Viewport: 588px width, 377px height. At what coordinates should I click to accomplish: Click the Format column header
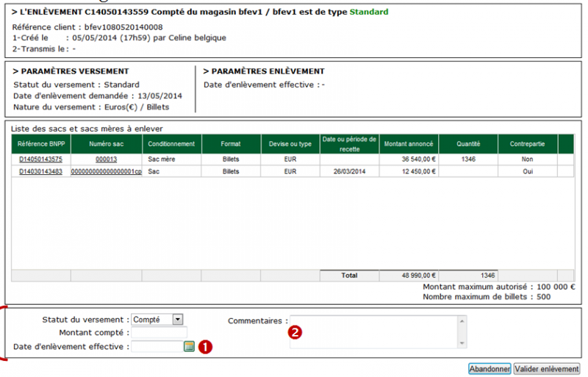(x=231, y=144)
